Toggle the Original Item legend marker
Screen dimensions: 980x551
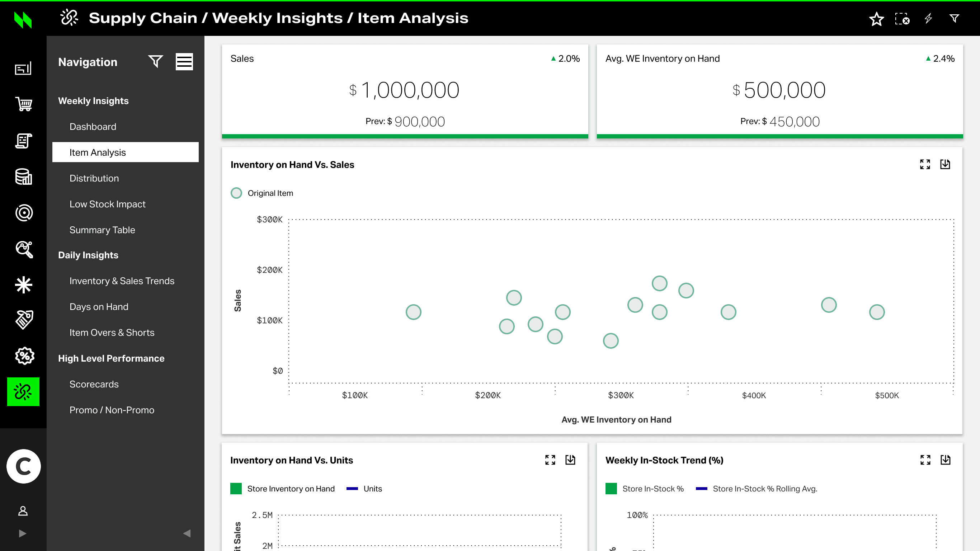coord(236,193)
